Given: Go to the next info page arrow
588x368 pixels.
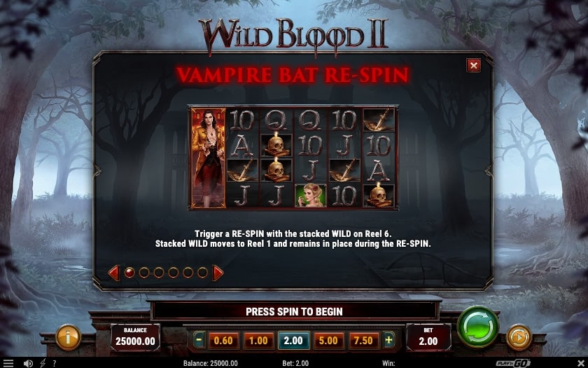Looking at the screenshot, I should pos(218,273).
